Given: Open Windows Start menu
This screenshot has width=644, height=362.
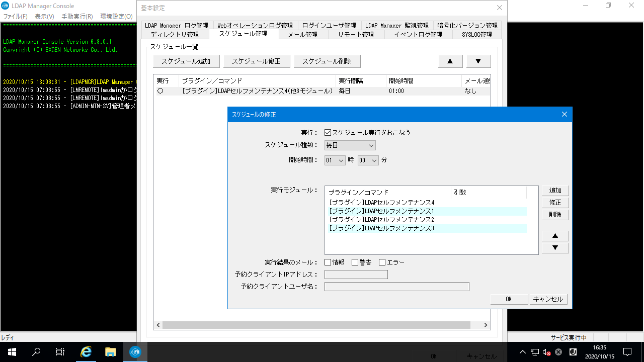Looking at the screenshot, I should click(12, 352).
